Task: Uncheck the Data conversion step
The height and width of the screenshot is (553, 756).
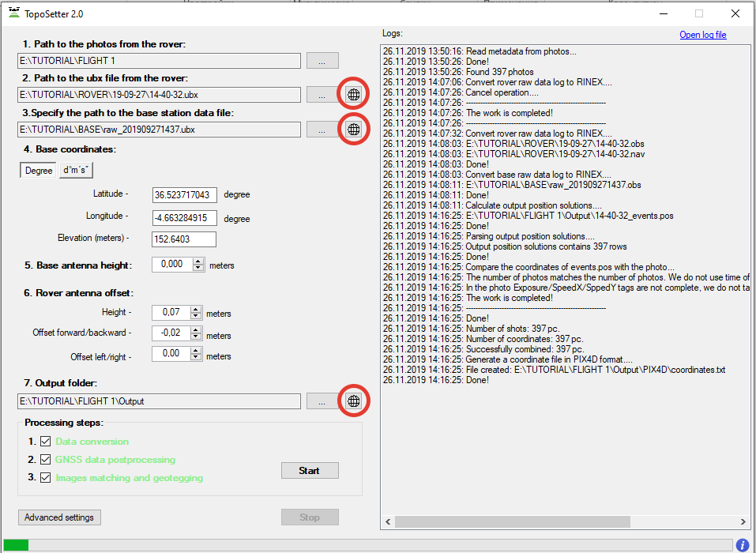Action: pyautogui.click(x=45, y=442)
